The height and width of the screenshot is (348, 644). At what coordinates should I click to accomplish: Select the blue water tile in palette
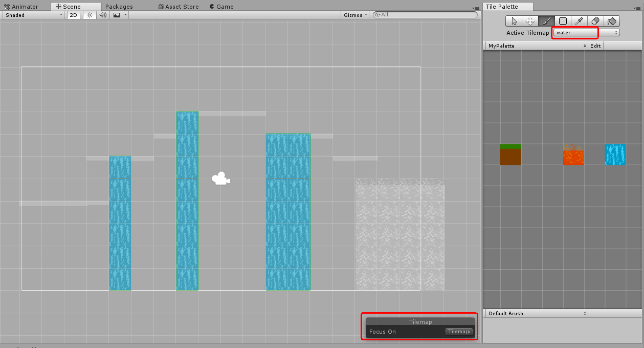tap(615, 155)
